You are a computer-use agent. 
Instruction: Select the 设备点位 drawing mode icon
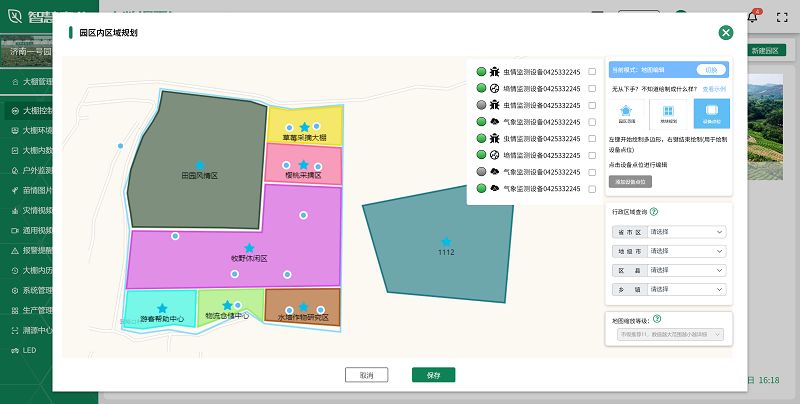point(711,114)
